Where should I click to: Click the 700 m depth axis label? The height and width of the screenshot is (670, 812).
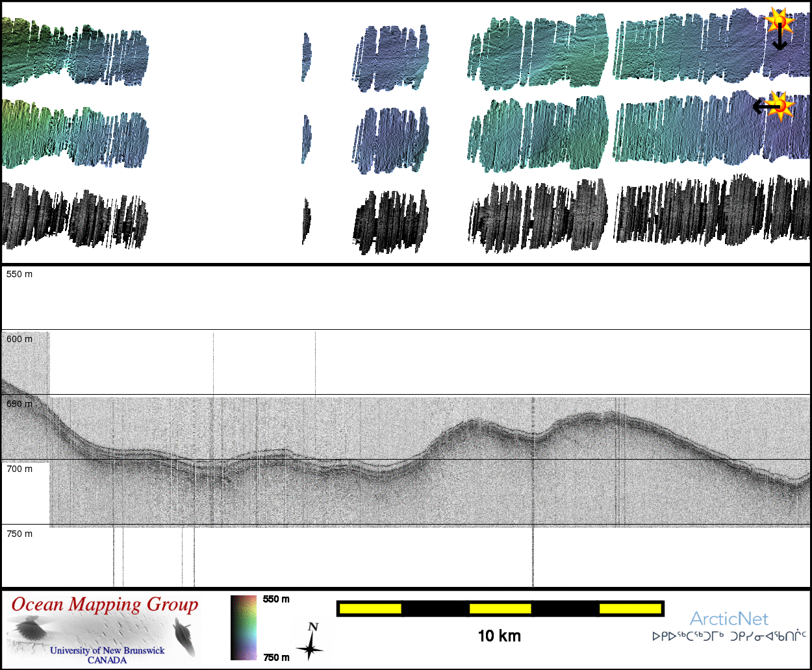(19, 469)
